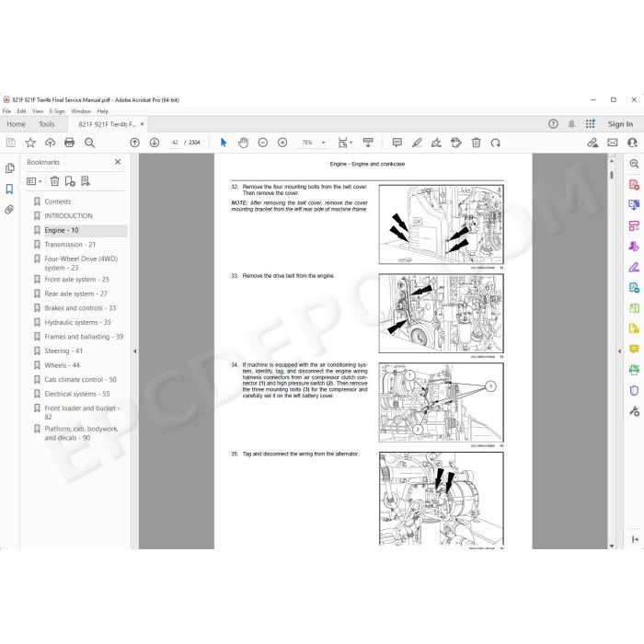The width and height of the screenshot is (644, 644).
Task: Toggle the Bookmarks panel icon
Action: [x=9, y=189]
